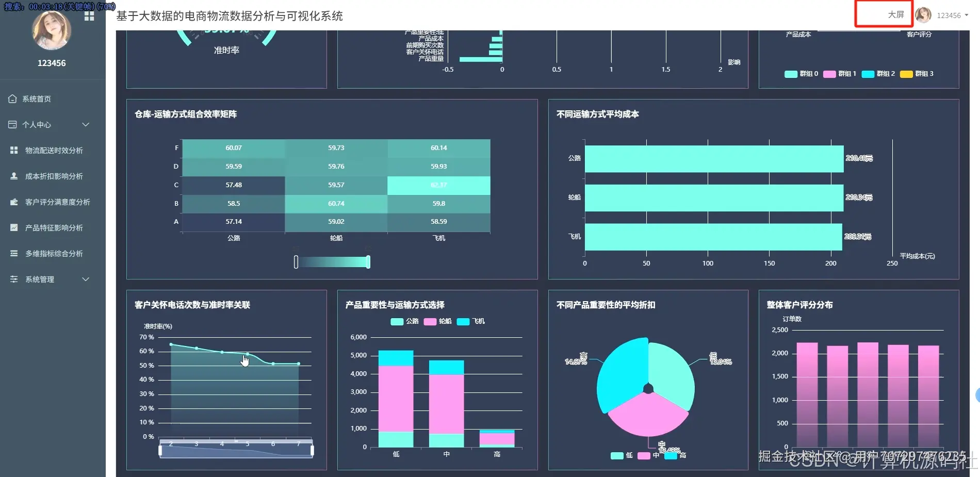Viewport: 980px width, 477px height.
Task: Toggle 中 legend in discount pie chart
Action: (x=648, y=455)
